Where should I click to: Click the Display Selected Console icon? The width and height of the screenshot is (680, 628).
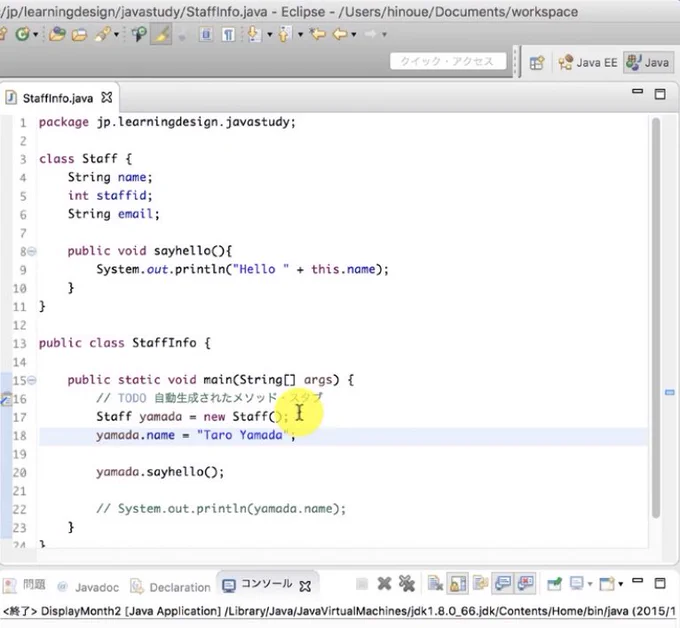coord(577,584)
